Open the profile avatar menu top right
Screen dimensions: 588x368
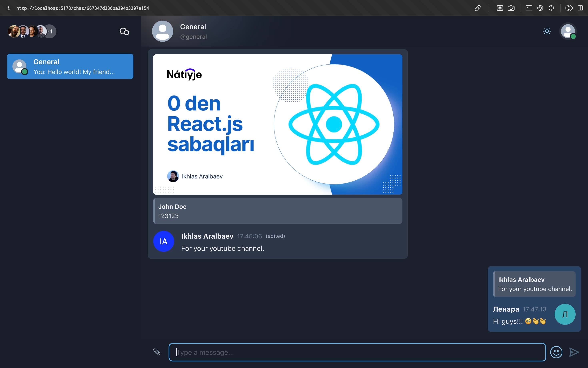[x=568, y=31]
